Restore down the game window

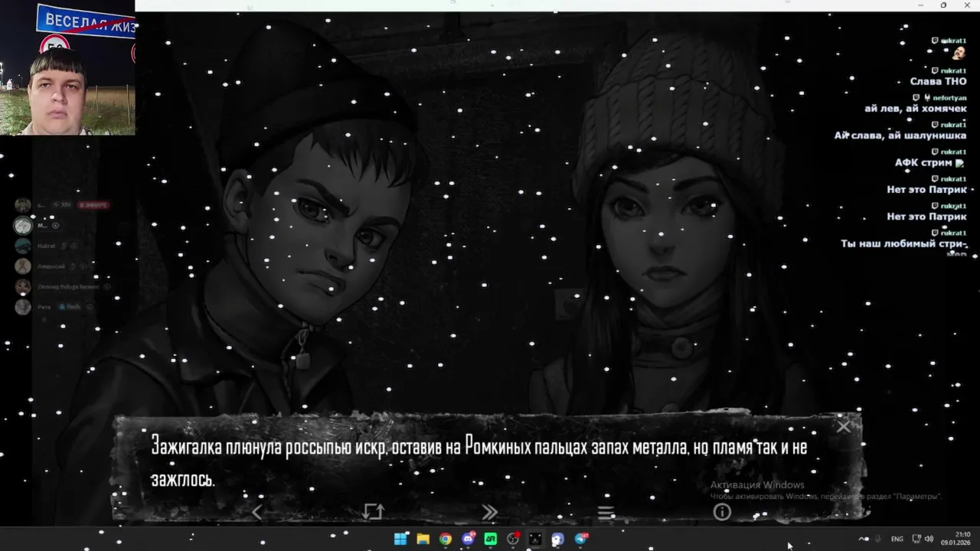943,5
